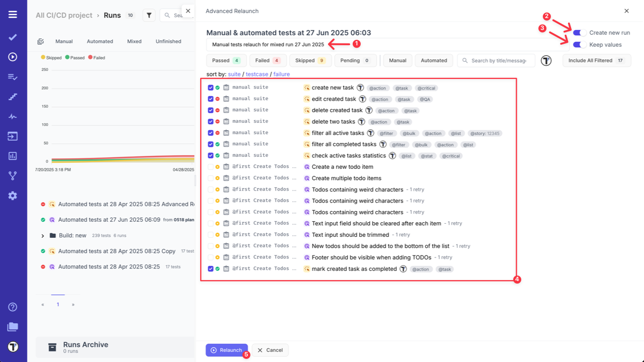Filter by Skipped tests status
Image resolution: width=644 pixels, height=362 pixels.
(310, 61)
